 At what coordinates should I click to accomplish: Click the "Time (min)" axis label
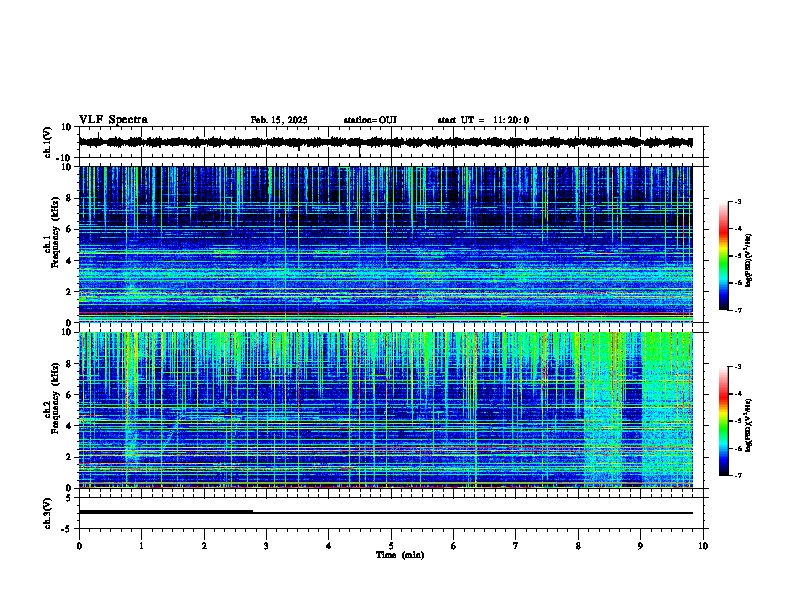(x=400, y=555)
